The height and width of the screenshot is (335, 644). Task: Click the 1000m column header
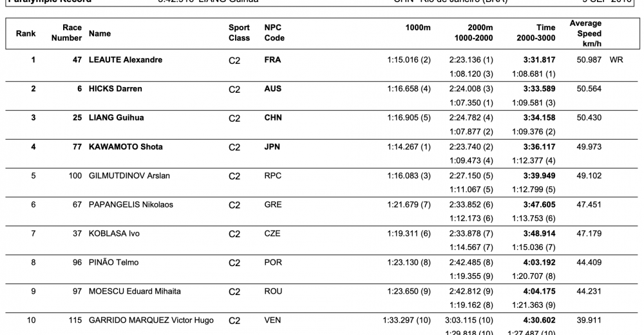(418, 28)
